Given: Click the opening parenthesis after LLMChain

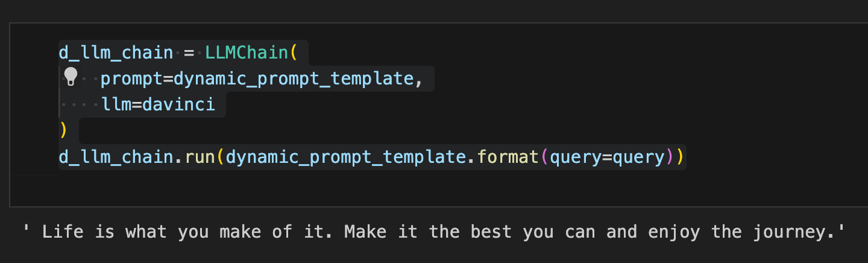Looking at the screenshot, I should click(x=294, y=52).
